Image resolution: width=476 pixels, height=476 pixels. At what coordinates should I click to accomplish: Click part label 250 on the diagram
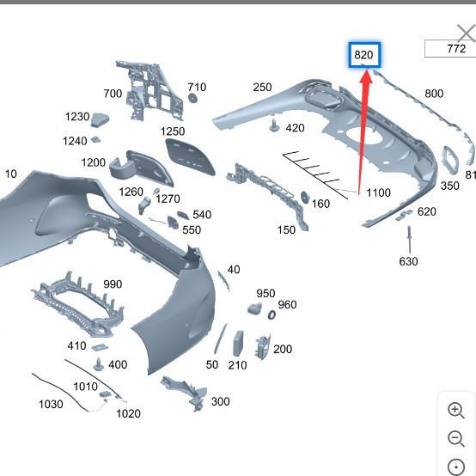(262, 88)
